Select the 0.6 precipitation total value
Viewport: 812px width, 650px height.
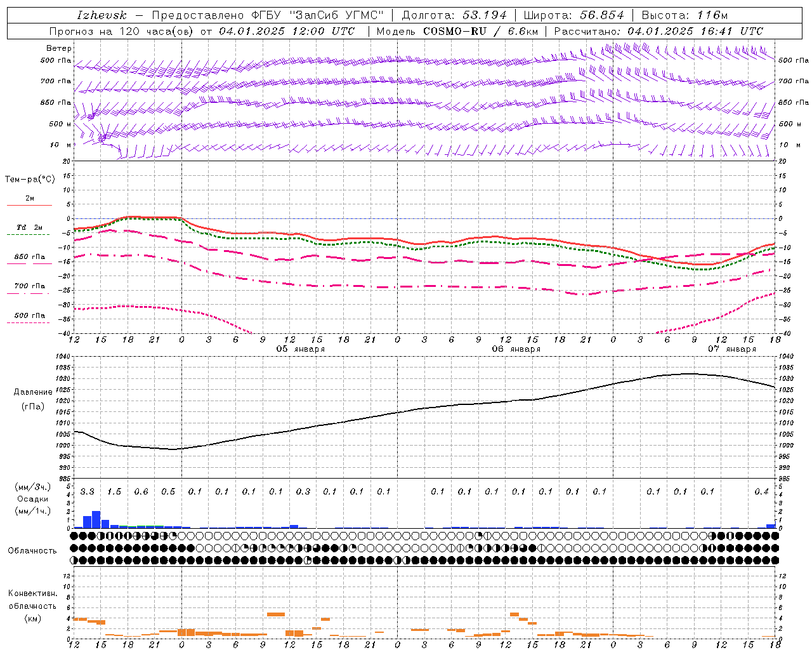pos(141,492)
